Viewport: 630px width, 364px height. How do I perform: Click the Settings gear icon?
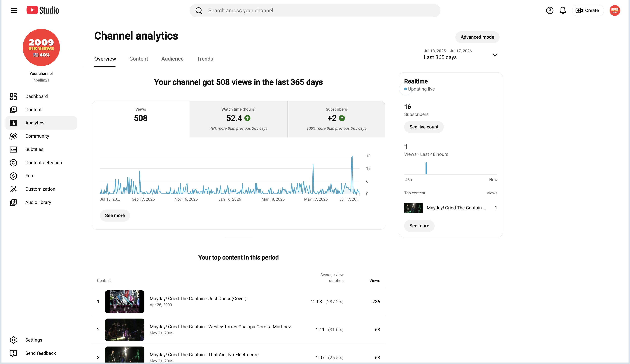click(13, 340)
